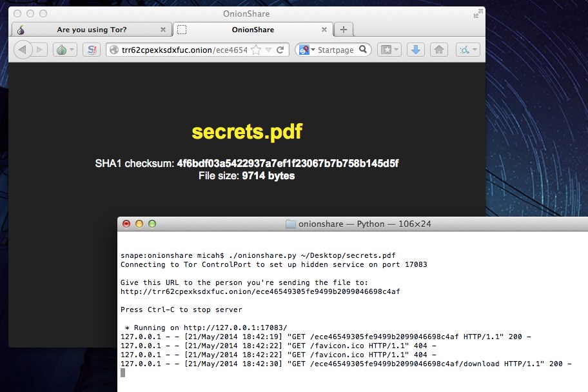The height and width of the screenshot is (392, 588).
Task: Open the downloads arrow button
Action: coord(416,50)
